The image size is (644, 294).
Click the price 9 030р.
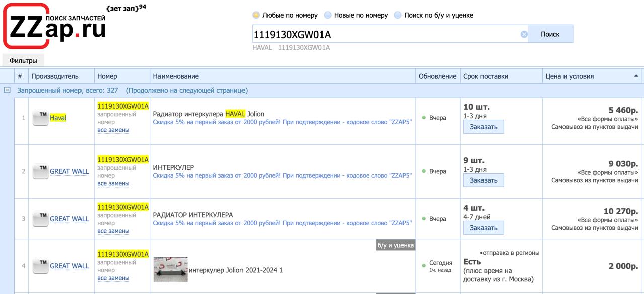pos(623,164)
